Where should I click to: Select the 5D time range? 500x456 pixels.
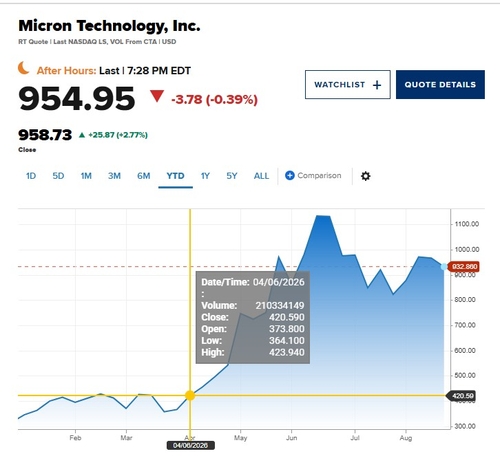click(58, 176)
